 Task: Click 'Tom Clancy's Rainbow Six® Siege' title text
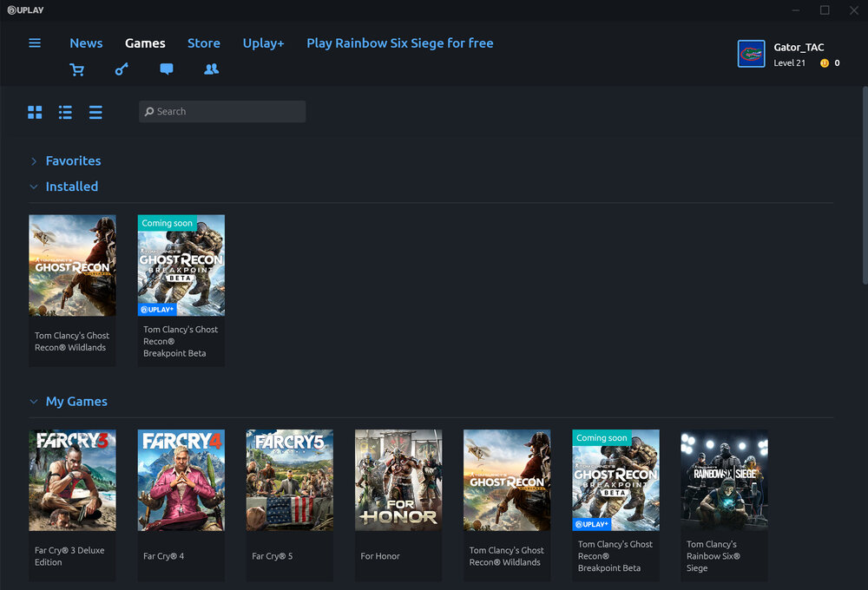(713, 556)
